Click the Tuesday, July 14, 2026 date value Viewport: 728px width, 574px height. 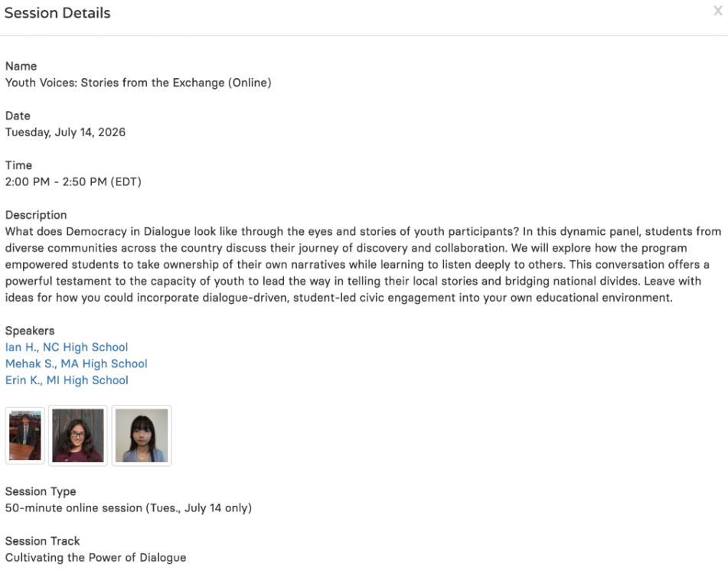point(66,132)
